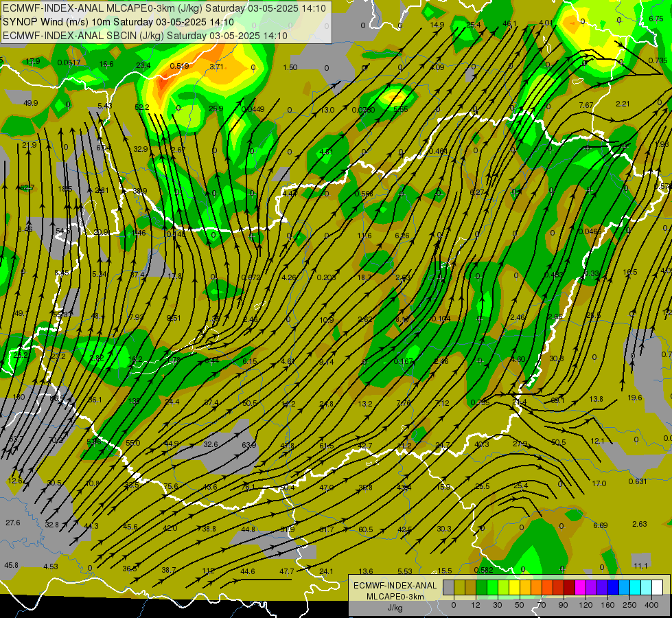Click the map value '0.755'
Screen dimensions: 672x618
click(x=480, y=402)
